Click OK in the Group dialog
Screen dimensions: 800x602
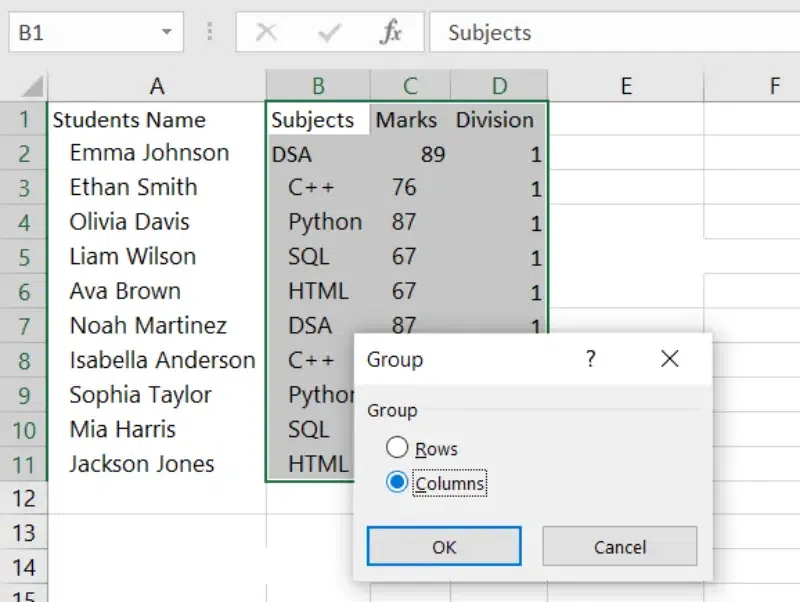coord(444,547)
